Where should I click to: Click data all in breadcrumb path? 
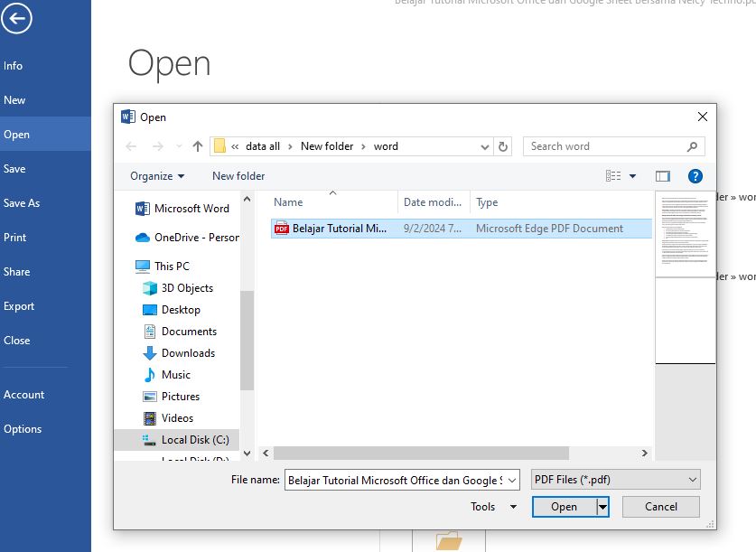click(262, 146)
